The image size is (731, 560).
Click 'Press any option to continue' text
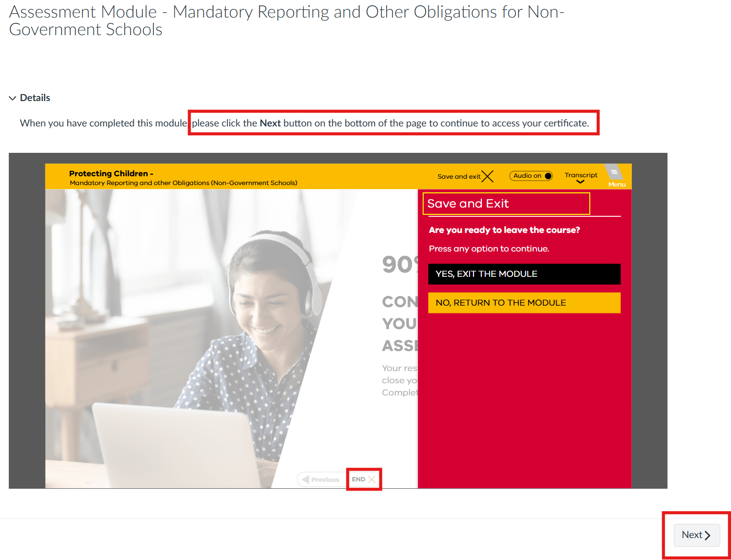click(x=489, y=249)
